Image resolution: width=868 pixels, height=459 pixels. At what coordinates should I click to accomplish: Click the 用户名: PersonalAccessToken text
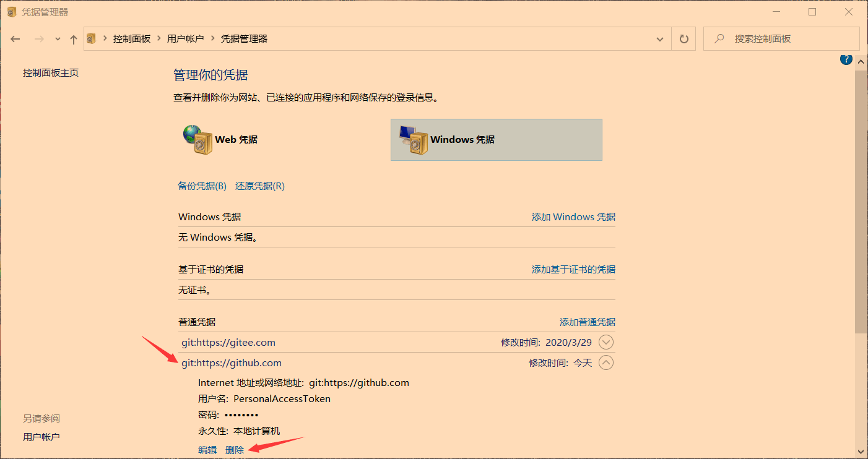[264, 398]
